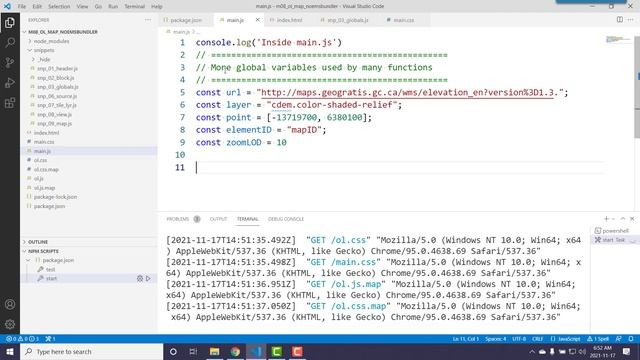
Task: Open the Selection menu
Action: point(59,6)
